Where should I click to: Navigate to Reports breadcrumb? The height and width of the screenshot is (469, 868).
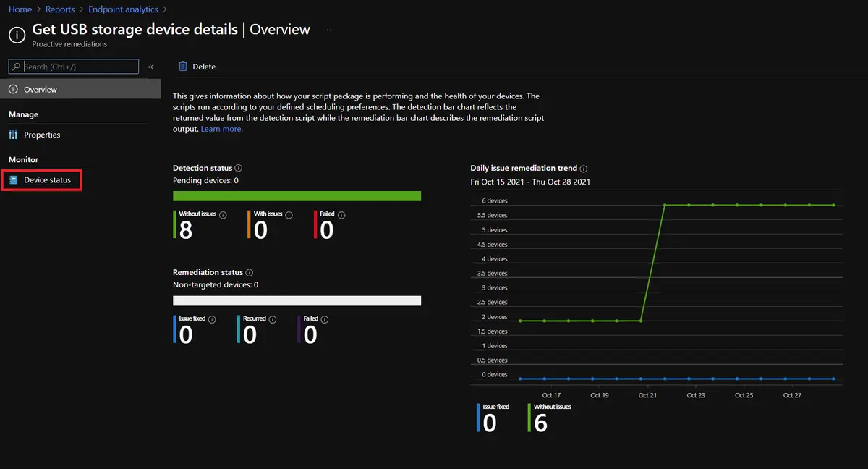(x=60, y=9)
